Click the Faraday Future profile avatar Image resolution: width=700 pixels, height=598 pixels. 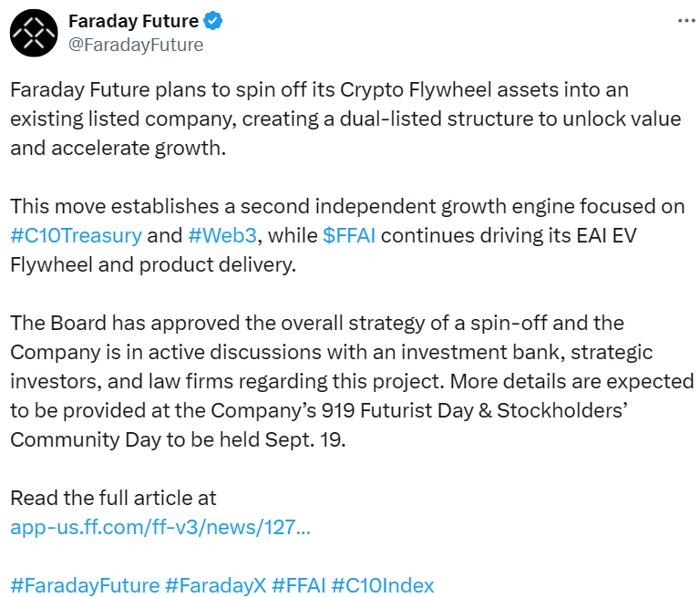pyautogui.click(x=33, y=33)
